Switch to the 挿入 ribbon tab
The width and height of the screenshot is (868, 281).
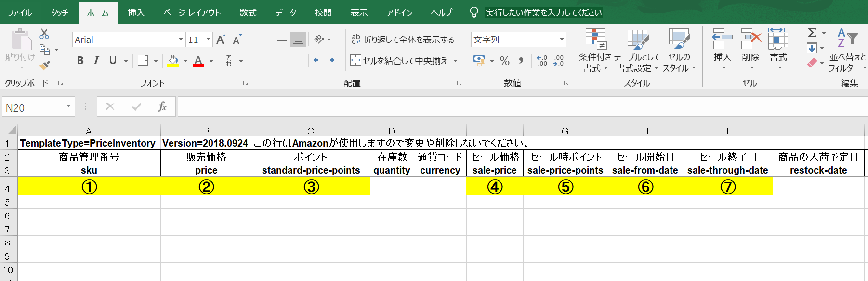pos(136,13)
